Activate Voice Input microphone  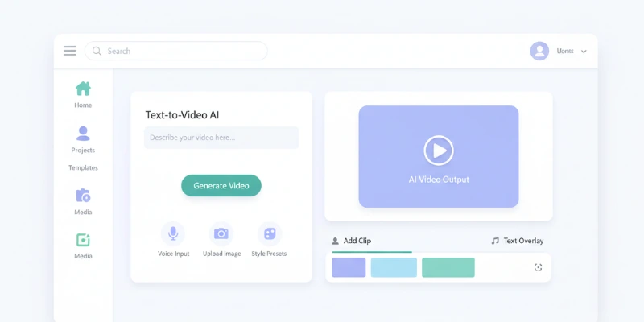(x=173, y=233)
